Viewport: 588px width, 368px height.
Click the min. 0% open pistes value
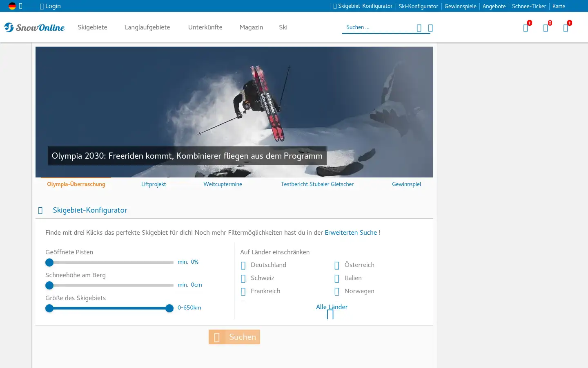[x=188, y=262]
